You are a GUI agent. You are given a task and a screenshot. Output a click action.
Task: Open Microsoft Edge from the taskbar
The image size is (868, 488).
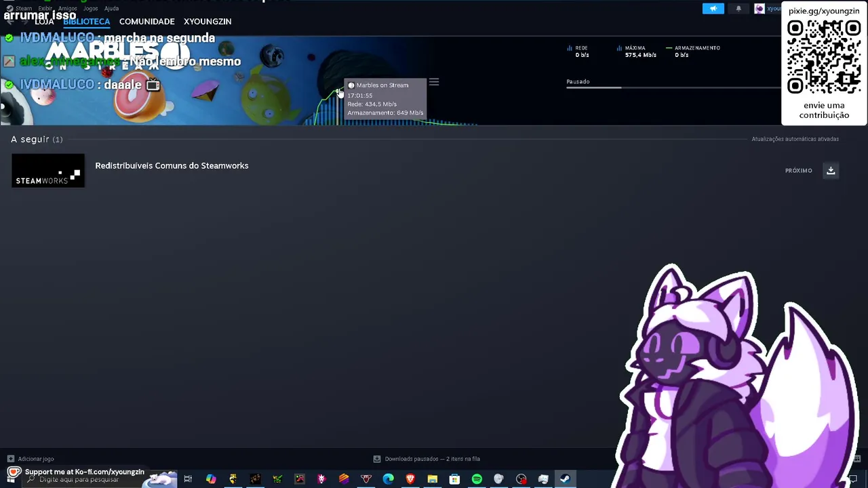pos(388,479)
